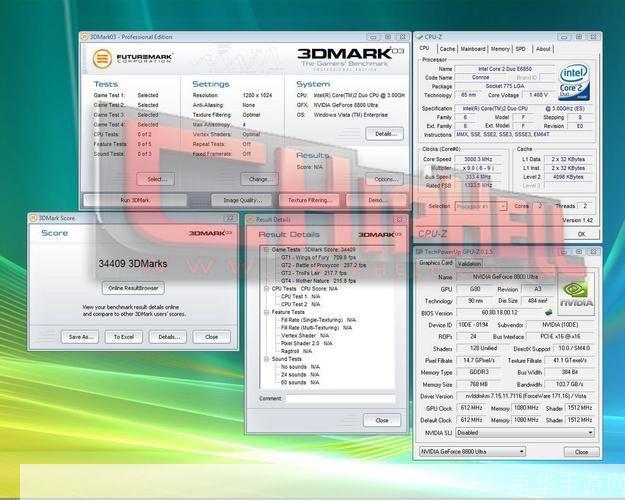Click the Change... button under Settings
This screenshot has width=625, height=500.
[x=259, y=179]
